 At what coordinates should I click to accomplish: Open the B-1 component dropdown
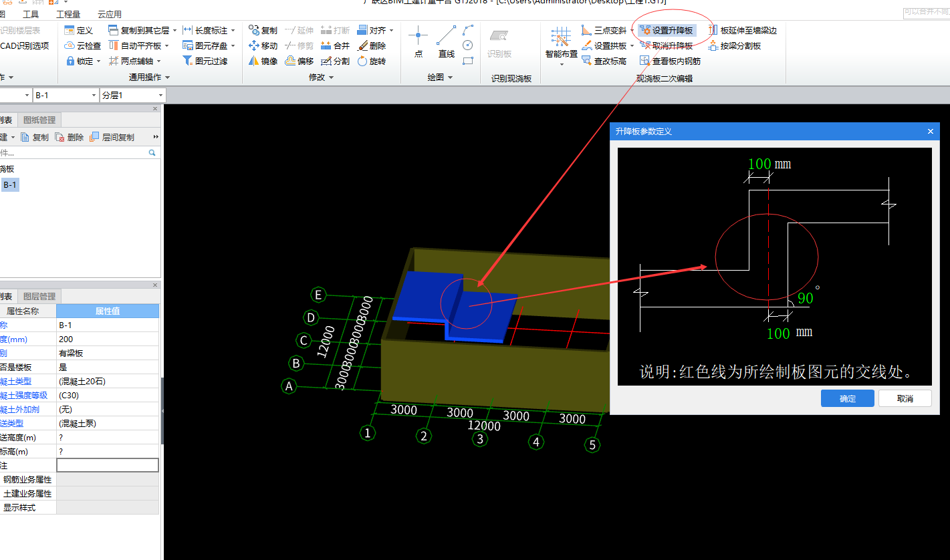point(94,96)
